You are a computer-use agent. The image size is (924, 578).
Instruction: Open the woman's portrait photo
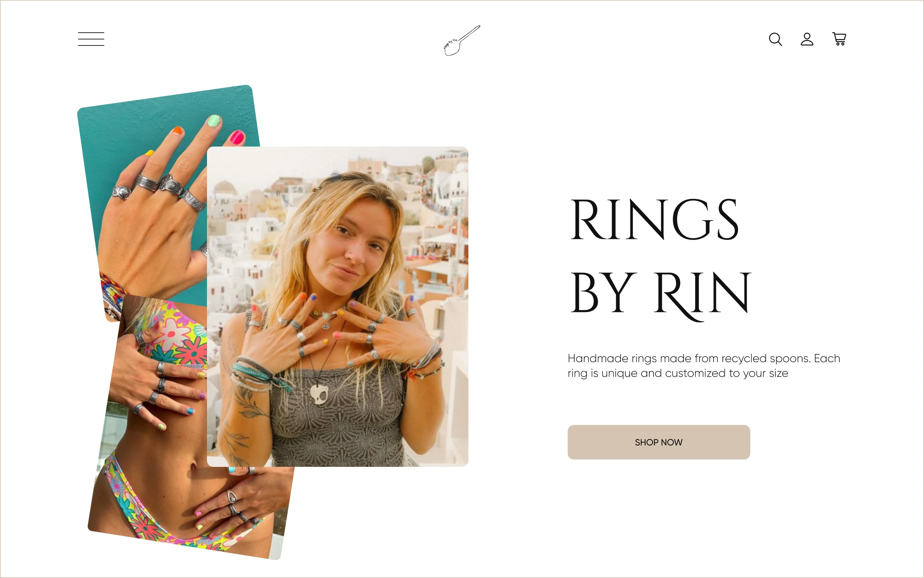(338, 307)
